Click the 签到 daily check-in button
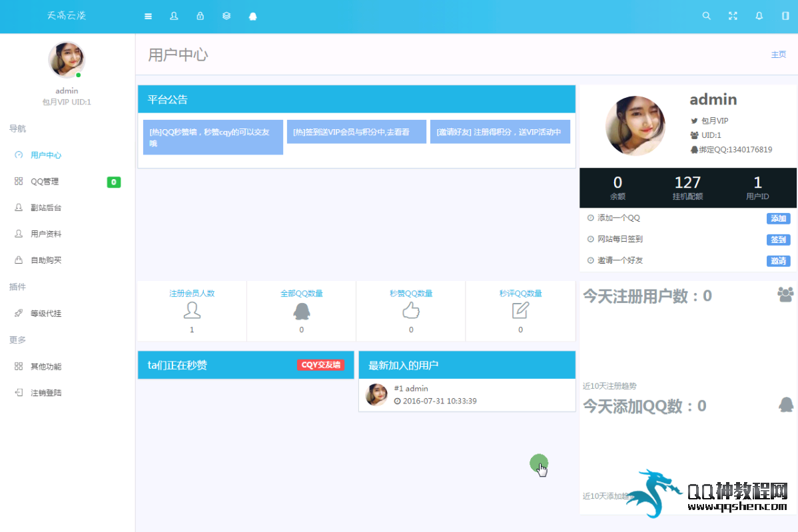This screenshot has width=798, height=532. pos(778,240)
